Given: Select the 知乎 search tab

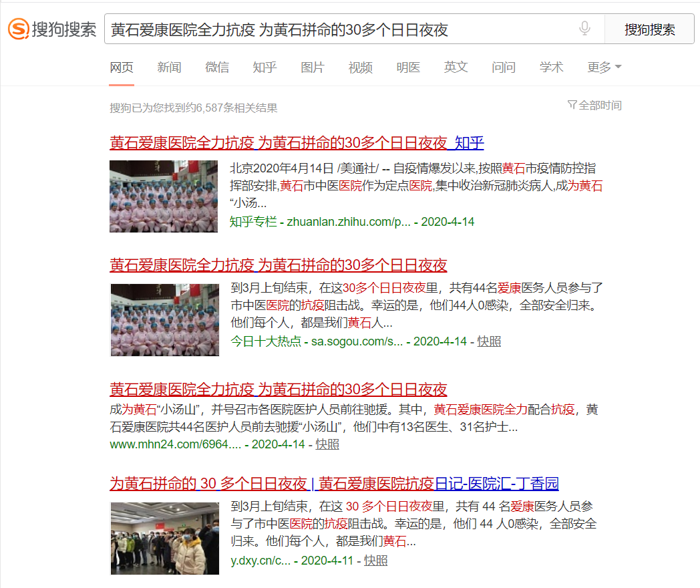Looking at the screenshot, I should tap(265, 67).
